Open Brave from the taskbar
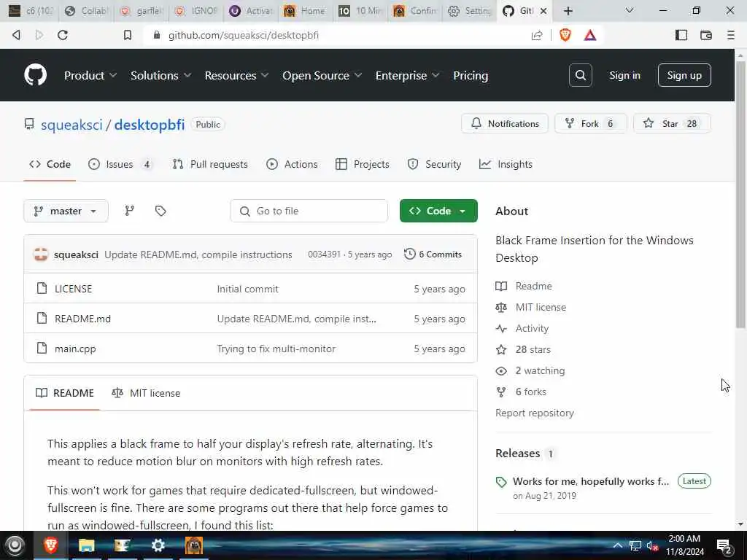The width and height of the screenshot is (747, 560). click(50, 545)
